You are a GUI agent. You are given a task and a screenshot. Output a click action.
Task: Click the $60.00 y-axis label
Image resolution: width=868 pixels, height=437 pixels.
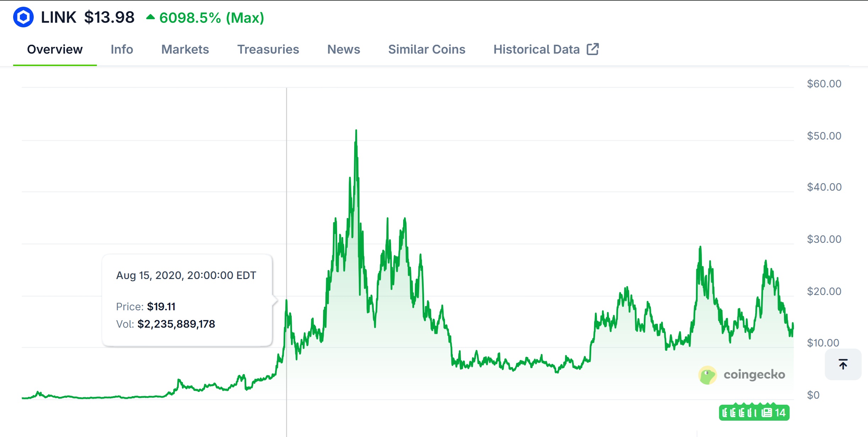point(824,84)
